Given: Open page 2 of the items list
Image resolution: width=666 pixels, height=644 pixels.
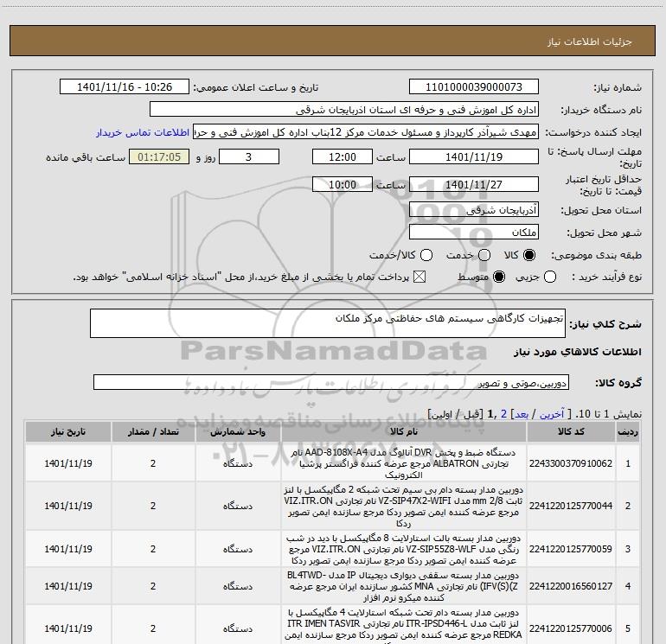Looking at the screenshot, I should tap(503, 414).
